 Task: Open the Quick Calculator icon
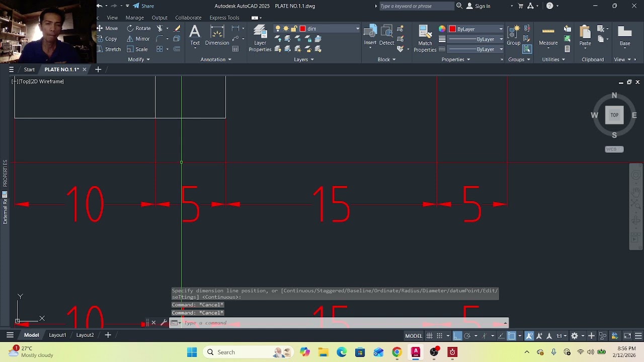pyautogui.click(x=568, y=49)
